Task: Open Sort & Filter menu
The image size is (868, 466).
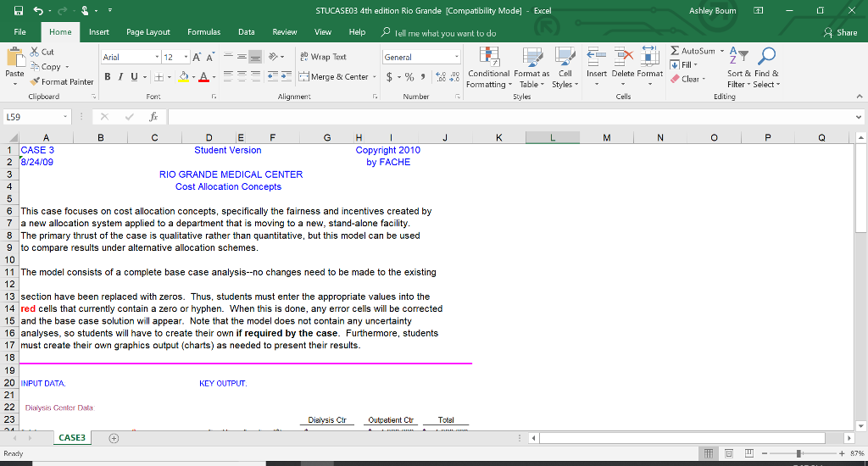Action: tap(739, 68)
